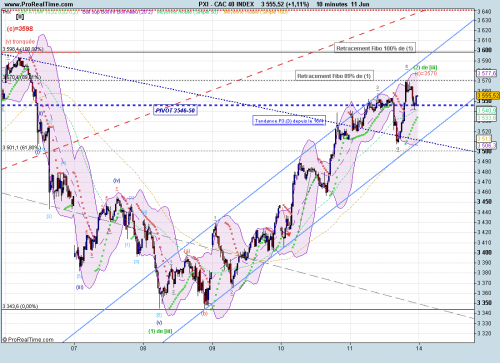500x363 pixels.
Task: Click the green (1) de [iii] wave label
Action: tap(160, 331)
